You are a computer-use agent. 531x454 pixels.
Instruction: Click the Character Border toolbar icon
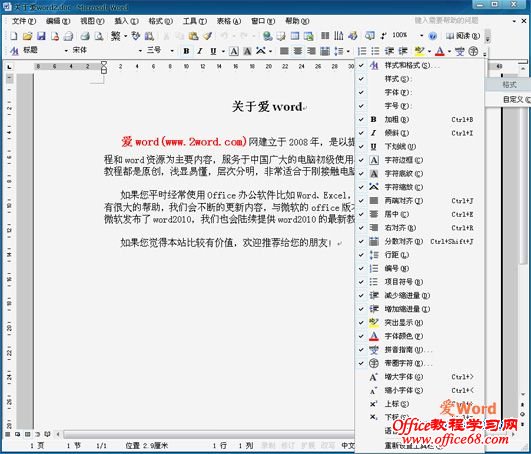[234, 51]
